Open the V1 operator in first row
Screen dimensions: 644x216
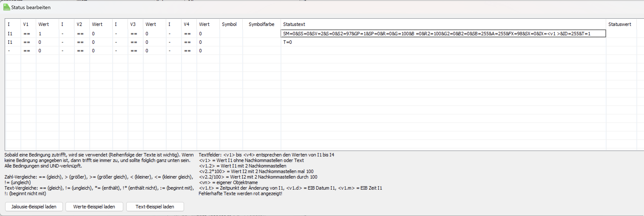click(x=27, y=34)
